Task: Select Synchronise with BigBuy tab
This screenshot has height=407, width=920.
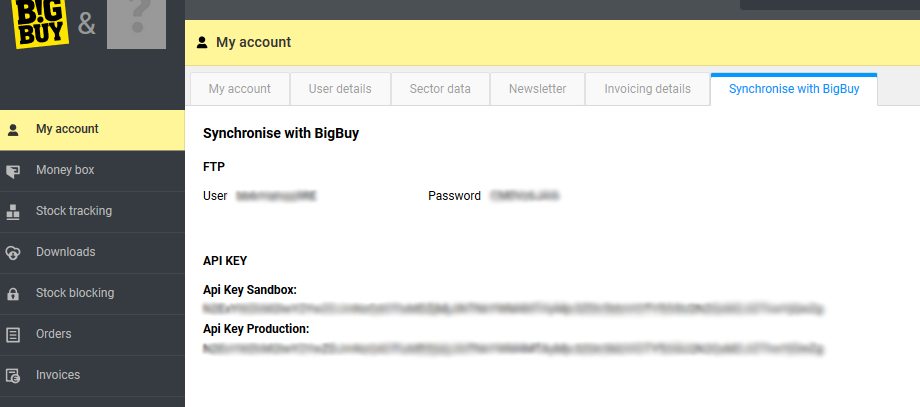Action: click(794, 89)
